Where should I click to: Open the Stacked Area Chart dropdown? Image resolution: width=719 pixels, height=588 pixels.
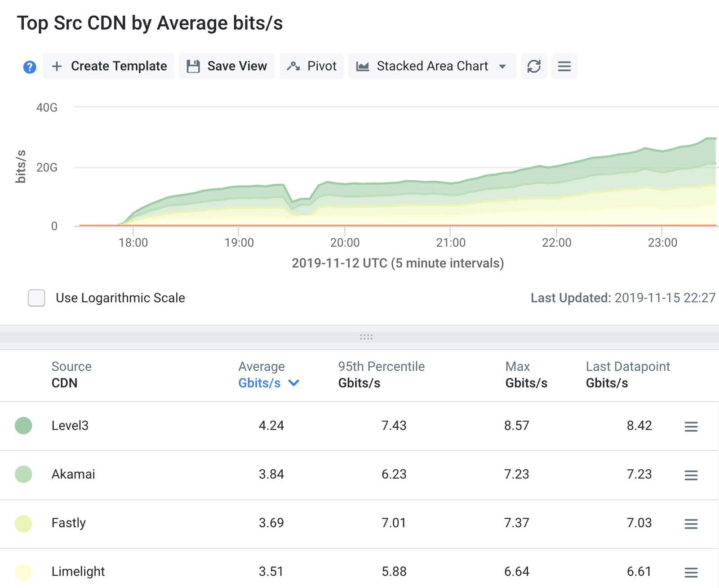432,66
